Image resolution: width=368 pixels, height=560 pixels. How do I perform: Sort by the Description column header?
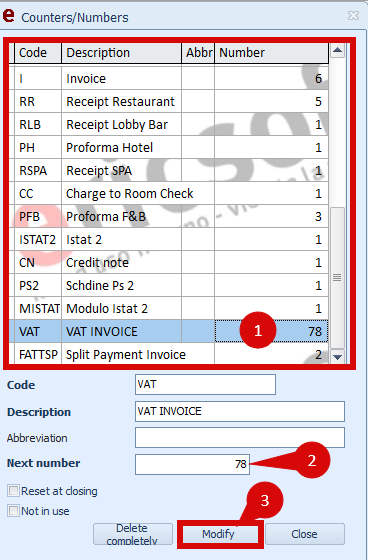pyautogui.click(x=121, y=53)
